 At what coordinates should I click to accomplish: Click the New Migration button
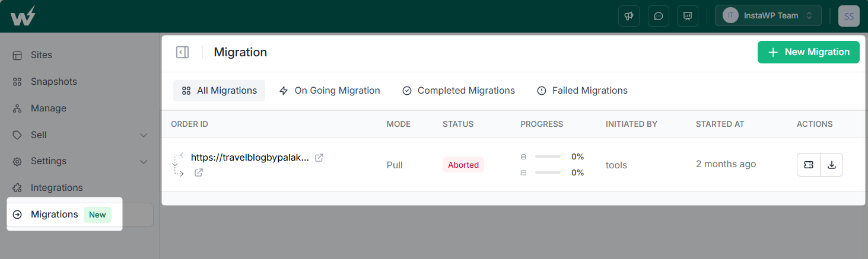click(808, 52)
